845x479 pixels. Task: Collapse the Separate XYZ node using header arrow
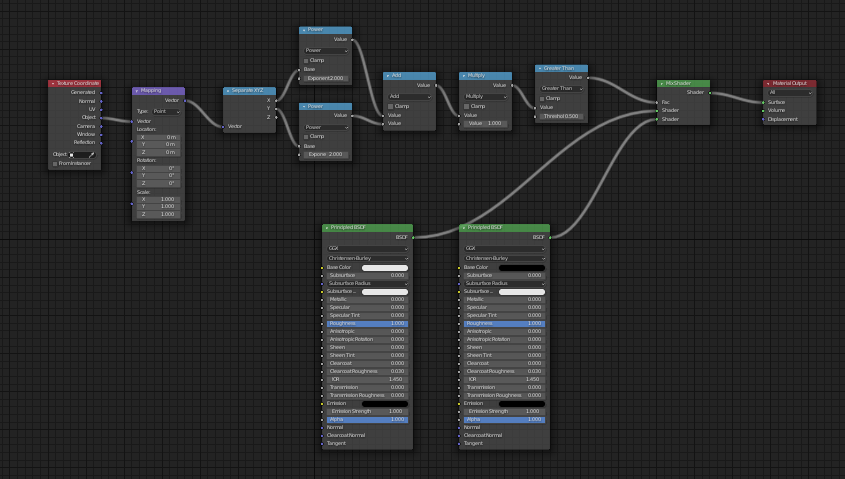228,91
